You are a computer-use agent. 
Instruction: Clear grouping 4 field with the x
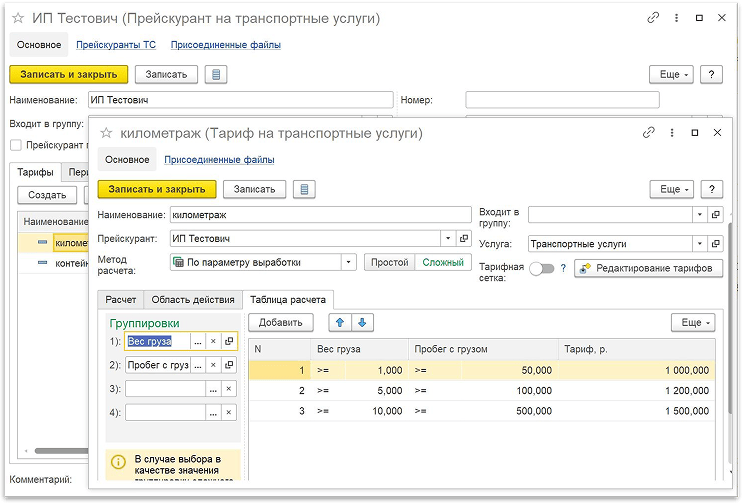tap(229, 412)
